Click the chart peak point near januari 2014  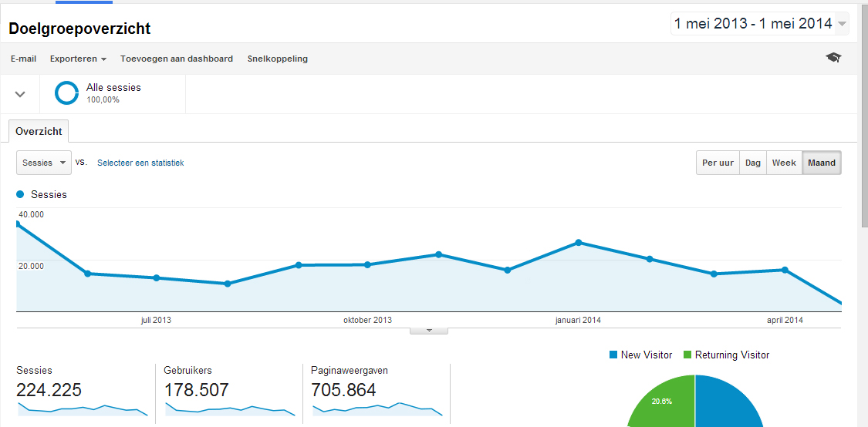[x=579, y=242]
